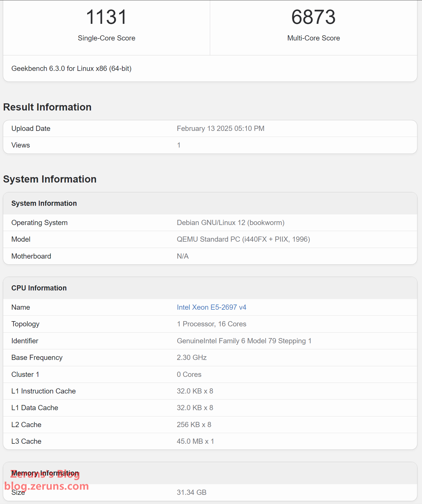Select the L2 Cache value 256 KB x 8

194,424
